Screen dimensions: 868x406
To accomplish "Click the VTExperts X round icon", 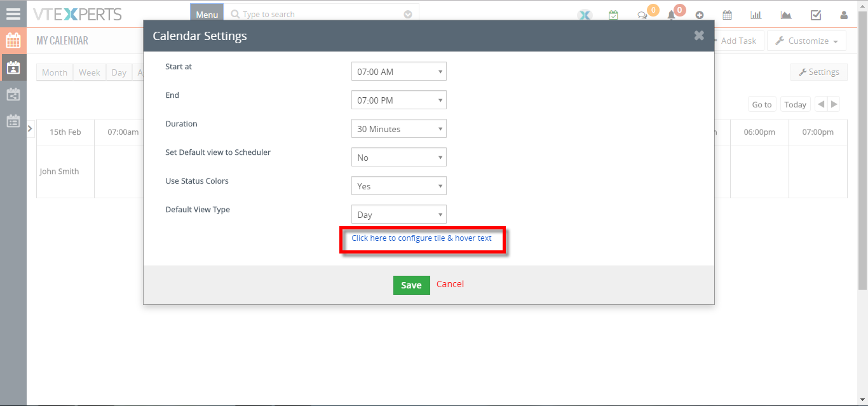I will pyautogui.click(x=585, y=15).
